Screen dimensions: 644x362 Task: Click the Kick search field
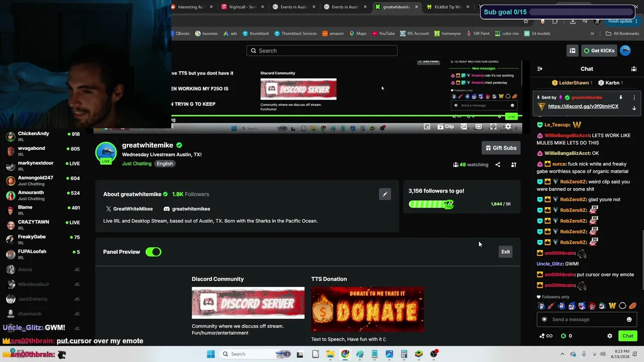click(x=322, y=51)
